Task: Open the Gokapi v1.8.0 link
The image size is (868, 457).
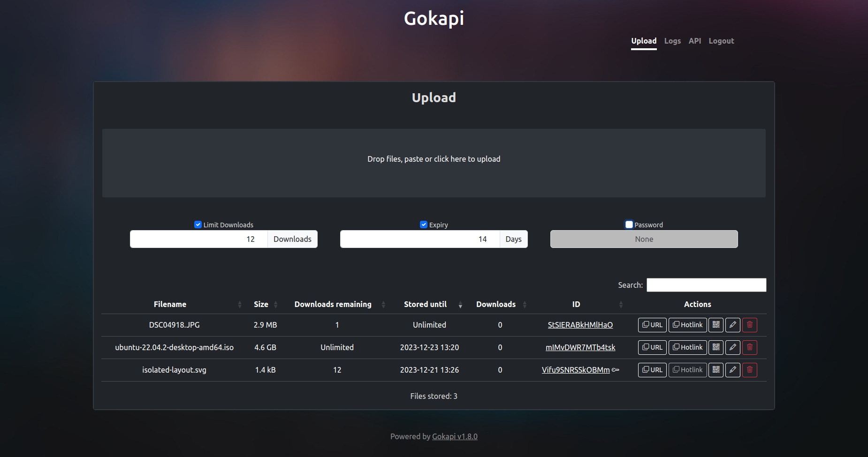Action: click(x=455, y=436)
